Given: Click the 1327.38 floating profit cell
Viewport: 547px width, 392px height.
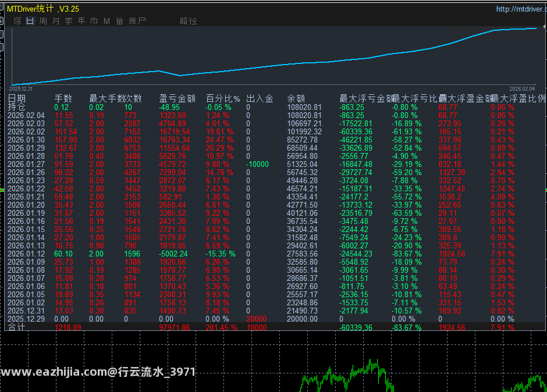Looking at the screenshot, I should click(x=452, y=172).
